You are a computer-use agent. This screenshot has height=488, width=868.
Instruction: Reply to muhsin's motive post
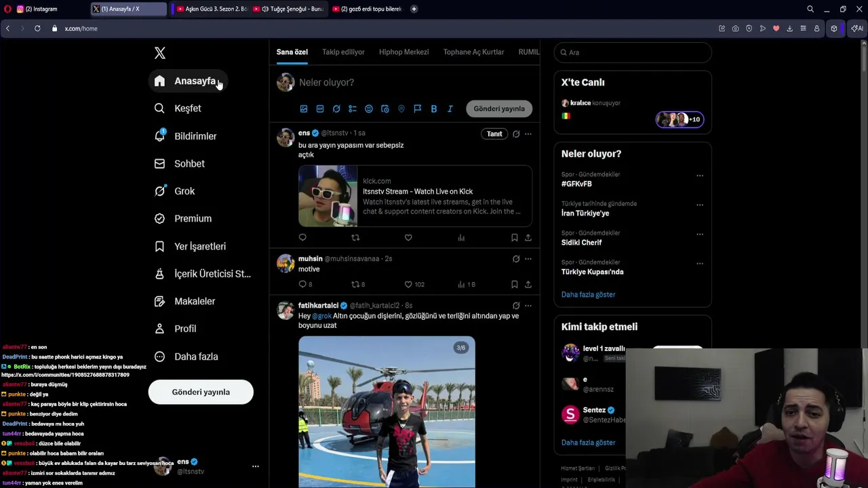pyautogui.click(x=305, y=285)
